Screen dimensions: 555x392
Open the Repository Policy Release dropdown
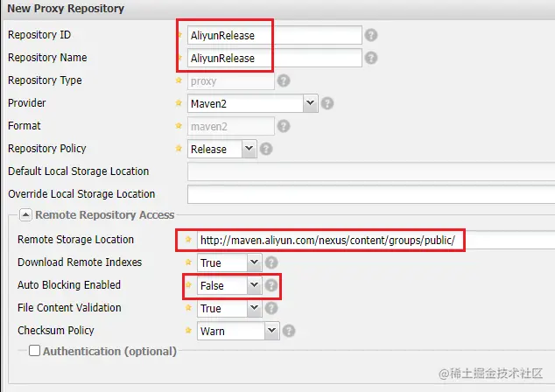[249, 149]
